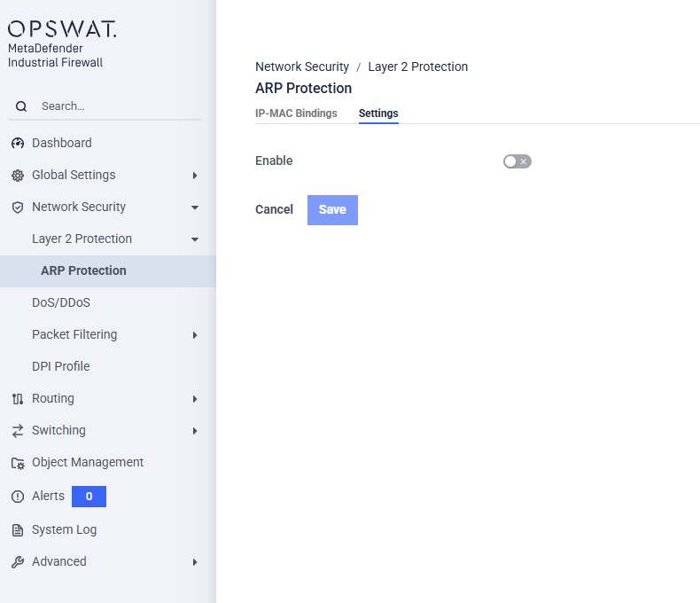Click the Network Security shield icon

18,208
